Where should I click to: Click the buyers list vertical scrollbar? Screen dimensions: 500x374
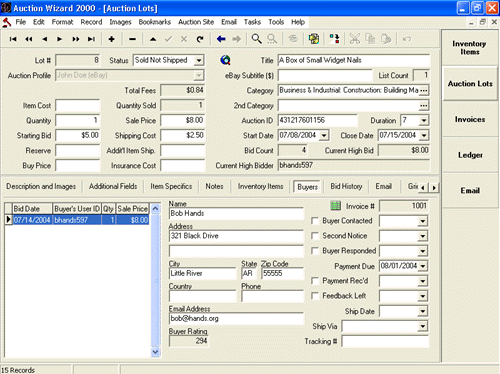pos(155,280)
